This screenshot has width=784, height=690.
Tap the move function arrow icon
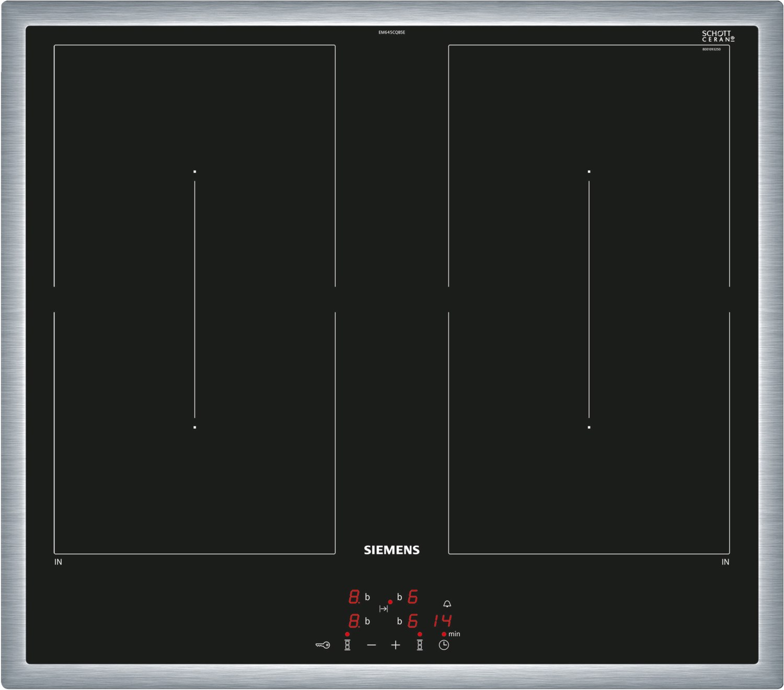384,608
